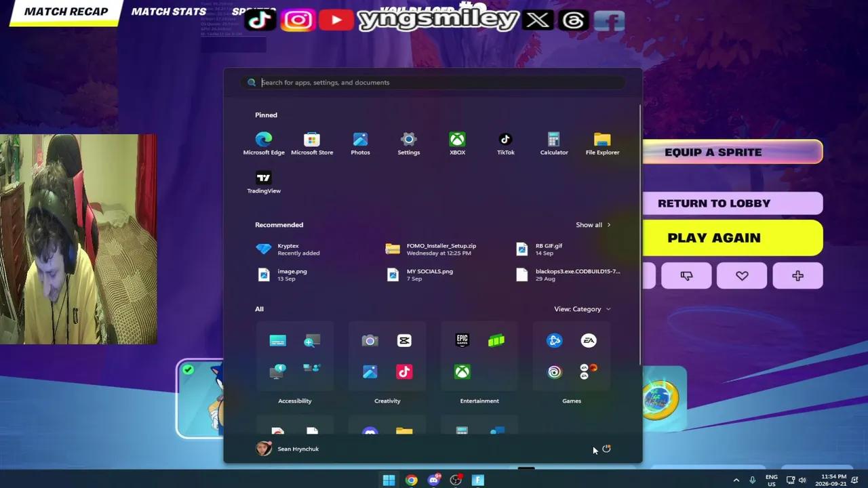Open Google Chrome from the taskbar
Screen dimensions: 868x488
click(411, 480)
